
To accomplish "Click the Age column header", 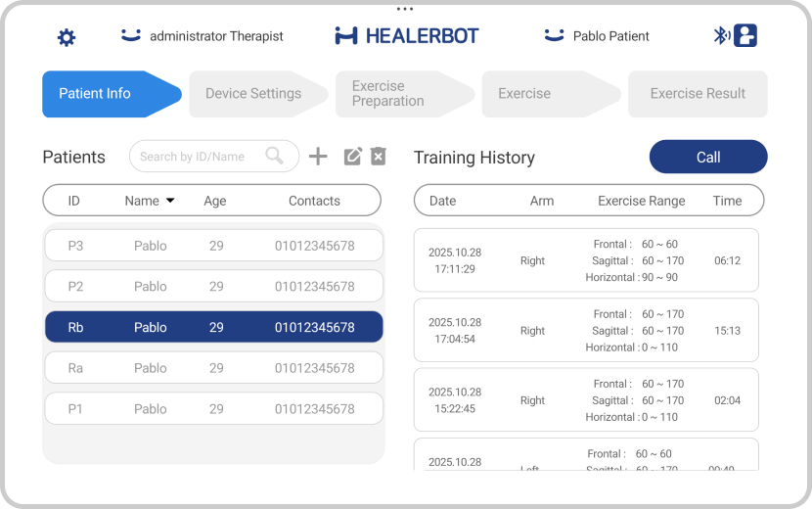I will click(215, 201).
